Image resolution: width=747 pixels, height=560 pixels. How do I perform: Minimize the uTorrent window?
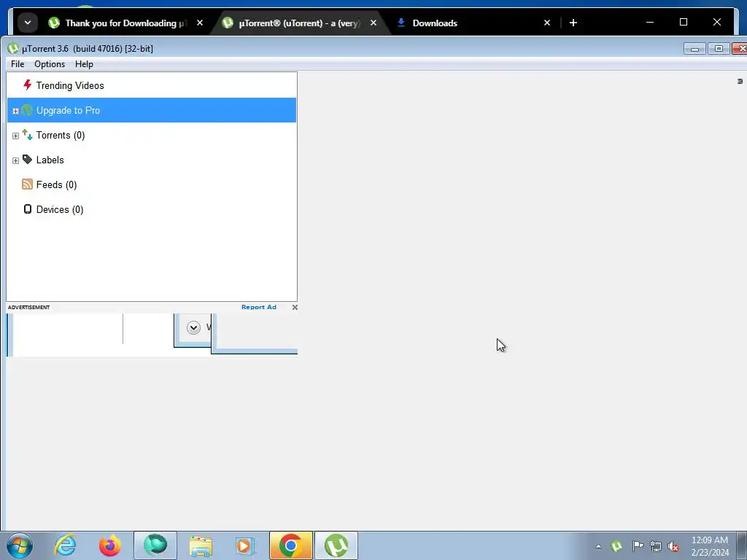pyautogui.click(x=694, y=49)
